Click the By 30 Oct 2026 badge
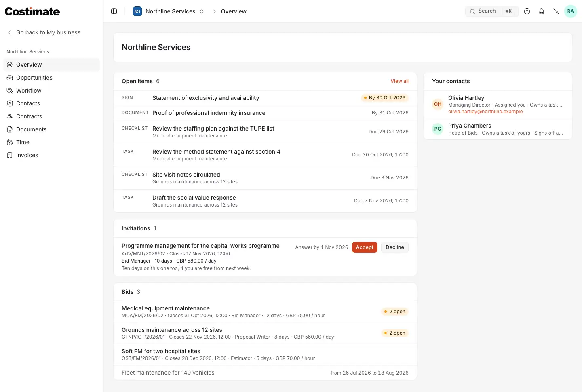Viewport: 582px width, 392px height. [384, 98]
